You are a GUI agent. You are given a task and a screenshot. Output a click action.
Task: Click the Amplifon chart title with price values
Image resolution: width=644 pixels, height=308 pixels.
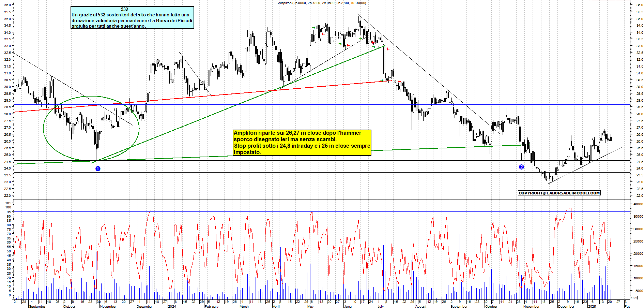coord(322,3)
